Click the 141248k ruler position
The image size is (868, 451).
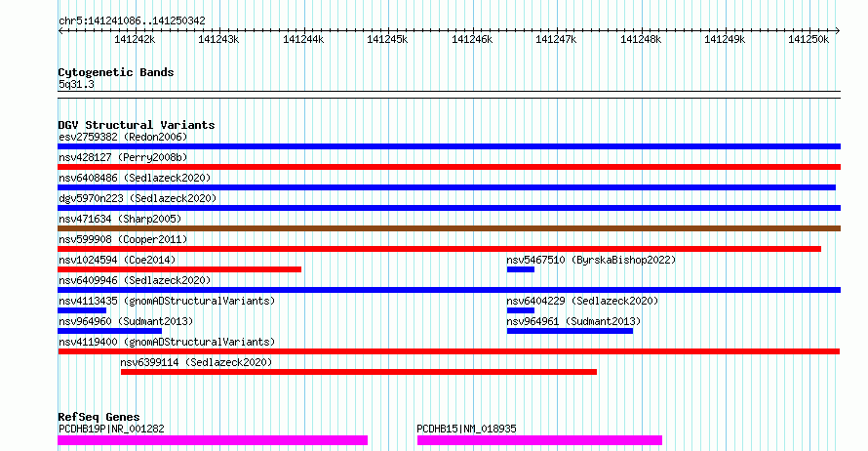coord(641,39)
